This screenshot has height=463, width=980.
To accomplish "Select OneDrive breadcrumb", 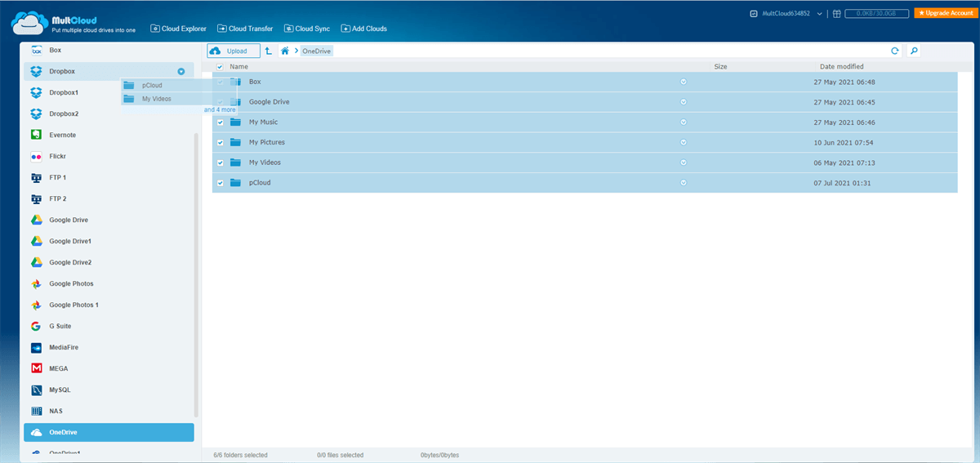I will [x=317, y=51].
